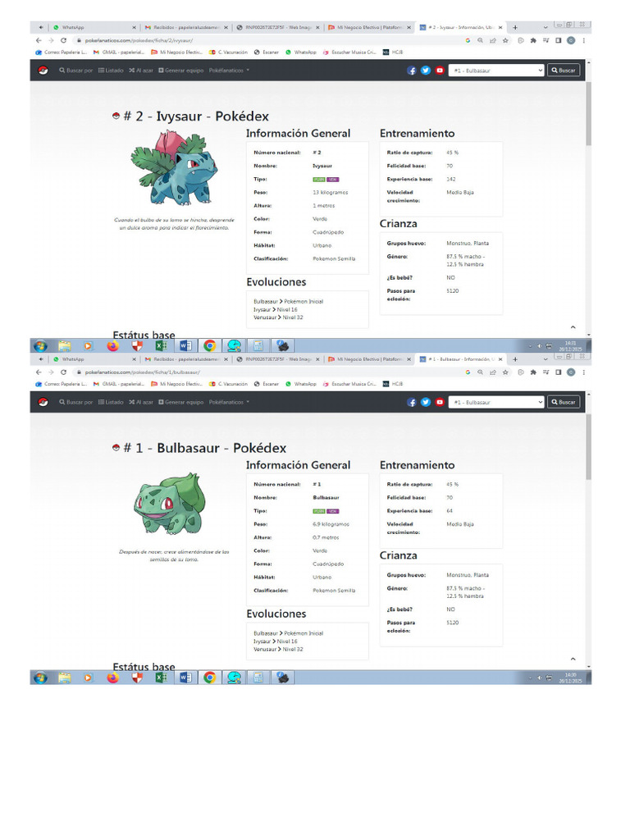Click the Planta type badge on Ivysaur page
The height and width of the screenshot is (840, 630).
click(x=319, y=180)
